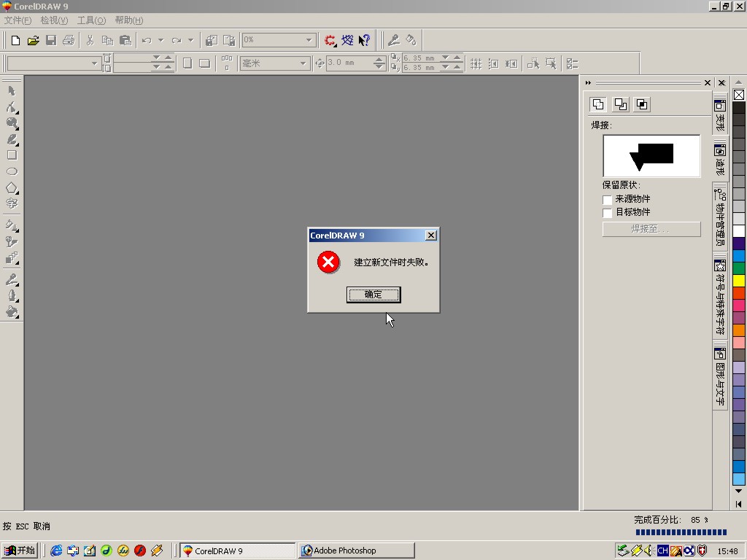Select the Freehand drawing tool

click(12, 139)
